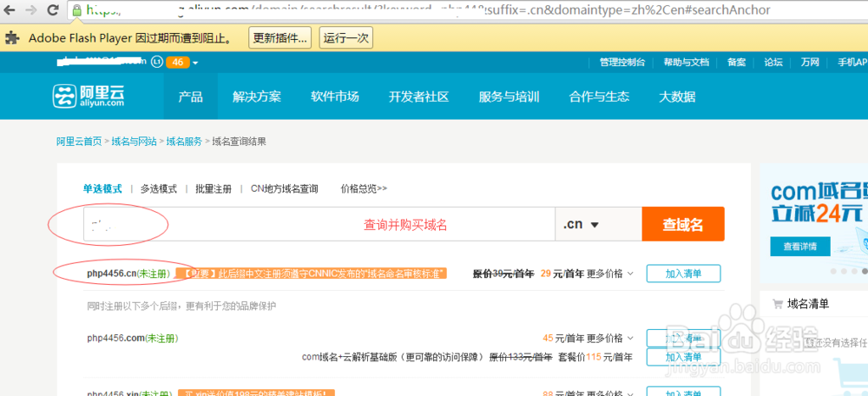Open 万网 link in top bar
Screen dimensions: 868x396
coord(810,62)
